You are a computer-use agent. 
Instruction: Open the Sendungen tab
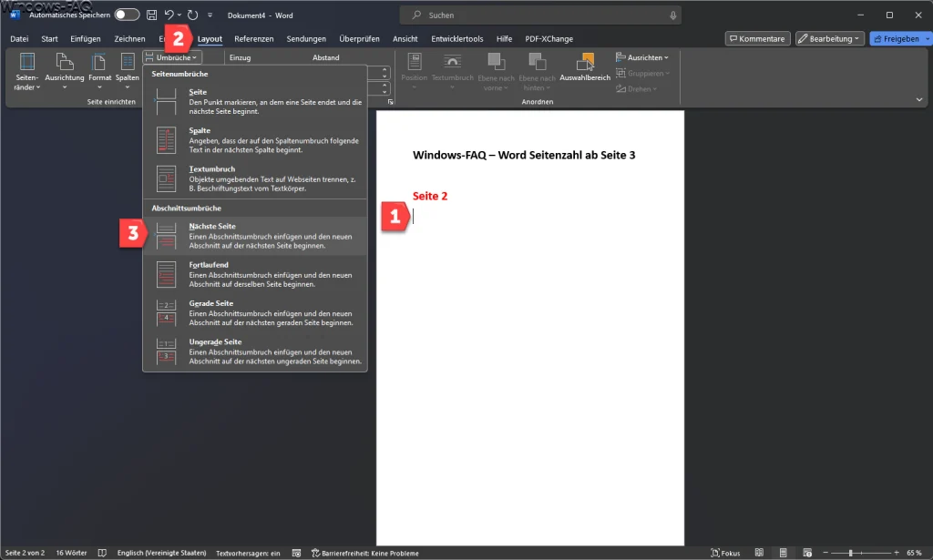(306, 38)
